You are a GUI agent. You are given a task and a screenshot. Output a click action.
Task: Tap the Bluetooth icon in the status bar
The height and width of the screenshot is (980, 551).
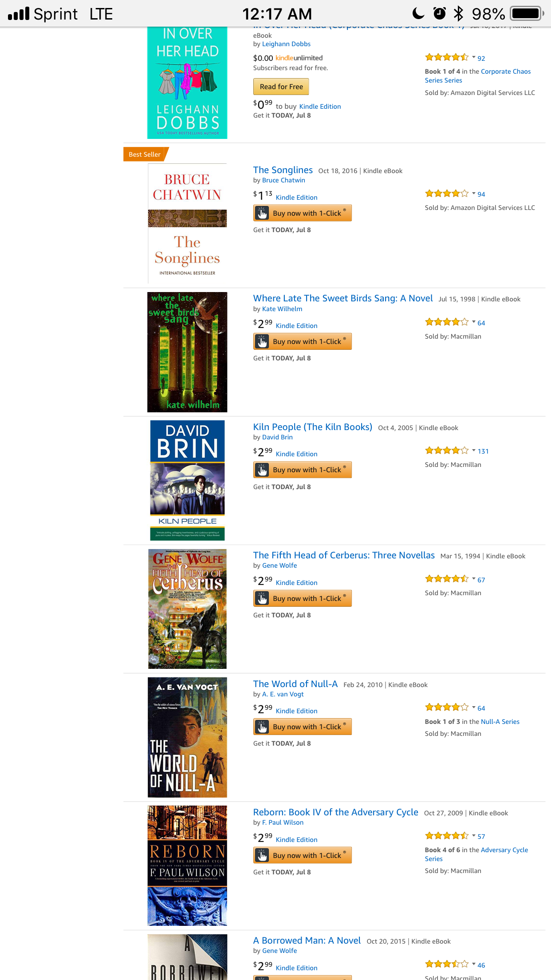[x=459, y=14]
